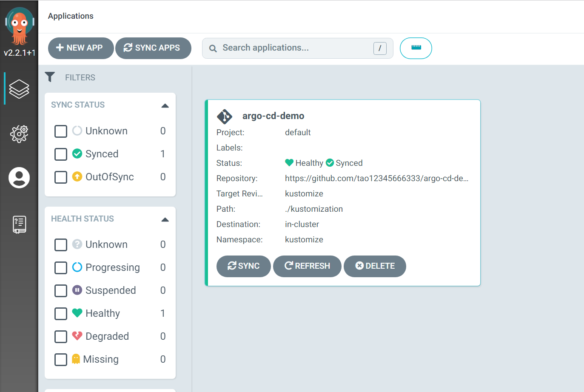
Task: Click the Progressing blue circle filter icon
Action: tap(77, 267)
